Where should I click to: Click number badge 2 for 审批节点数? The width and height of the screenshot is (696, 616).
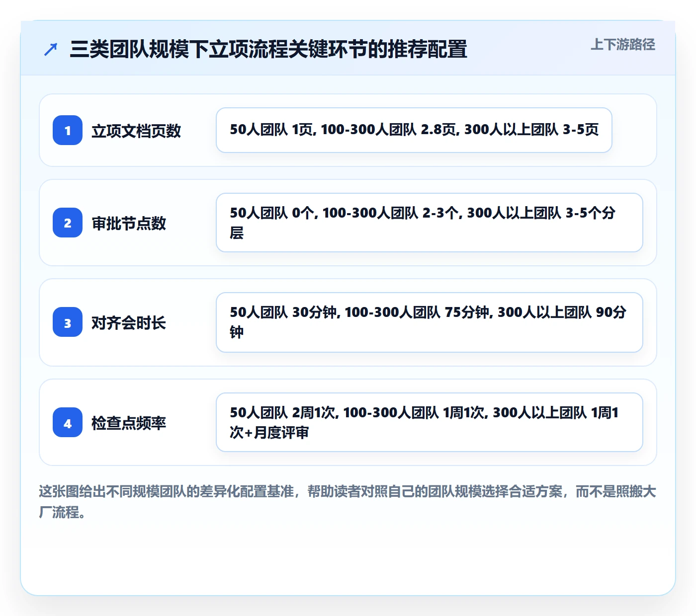coord(68,223)
